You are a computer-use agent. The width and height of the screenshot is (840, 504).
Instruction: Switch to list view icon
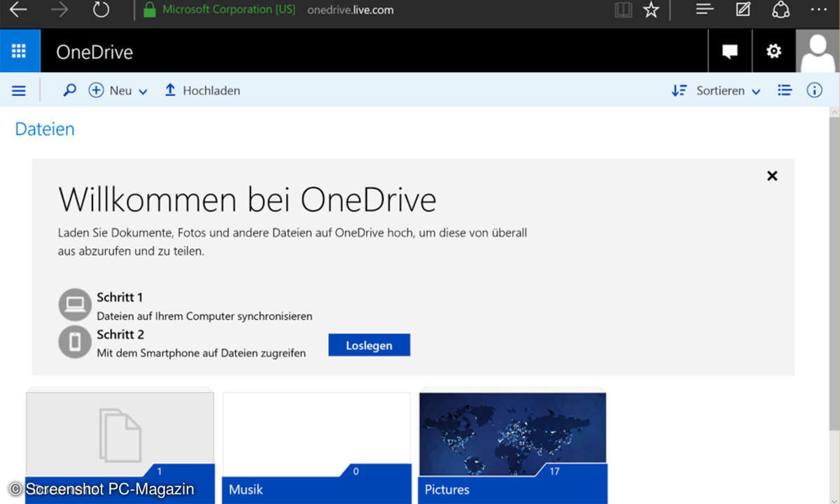(785, 90)
